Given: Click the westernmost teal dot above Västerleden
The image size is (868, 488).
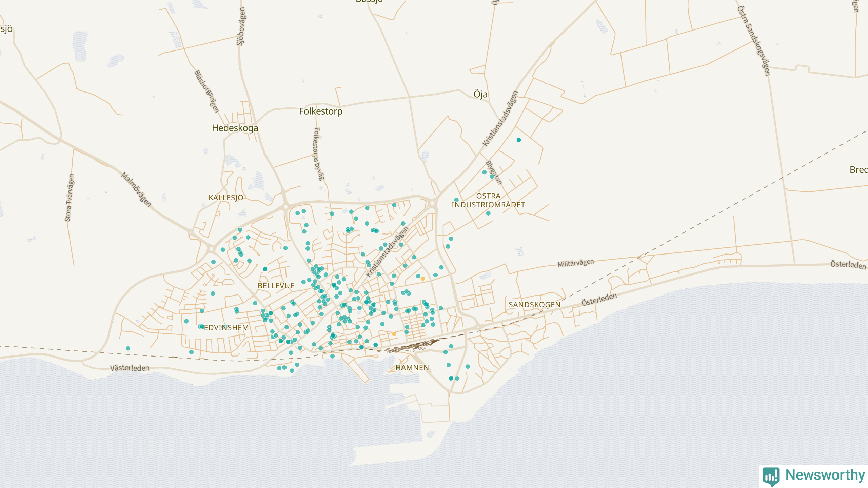Looking at the screenshot, I should tap(128, 348).
